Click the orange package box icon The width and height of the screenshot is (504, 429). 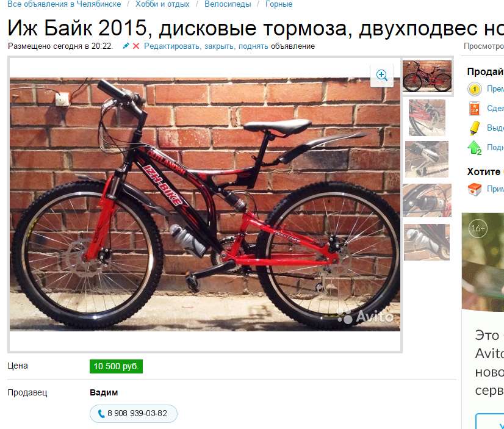tap(475, 189)
